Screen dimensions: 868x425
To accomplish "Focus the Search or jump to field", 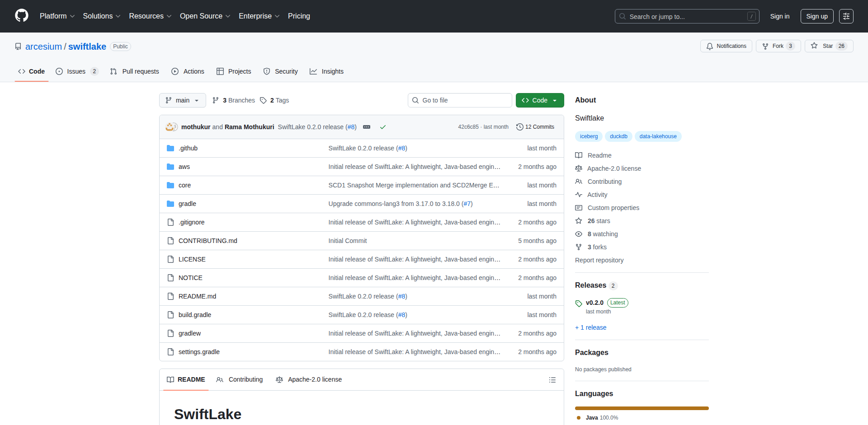I will pyautogui.click(x=687, y=16).
